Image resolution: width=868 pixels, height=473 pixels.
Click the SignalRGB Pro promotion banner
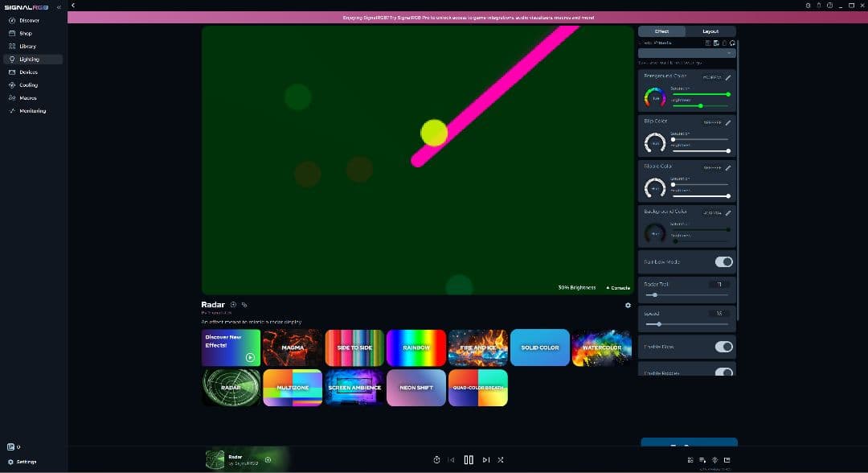(x=468, y=17)
